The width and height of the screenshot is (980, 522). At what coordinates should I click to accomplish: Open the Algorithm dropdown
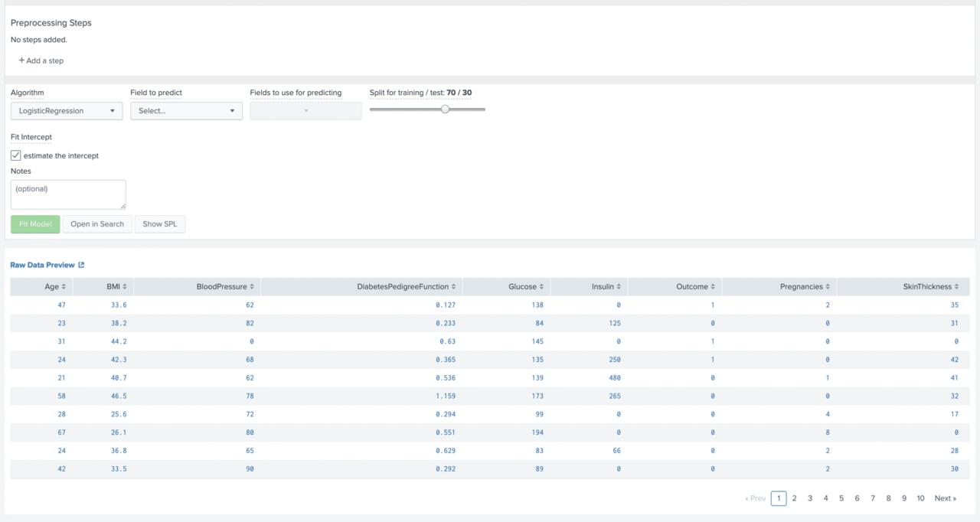[66, 110]
